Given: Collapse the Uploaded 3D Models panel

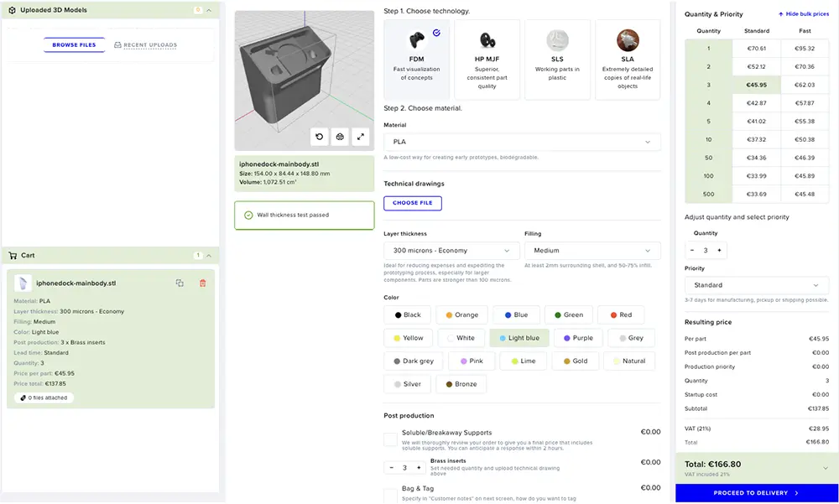Looking at the screenshot, I should [209, 10].
